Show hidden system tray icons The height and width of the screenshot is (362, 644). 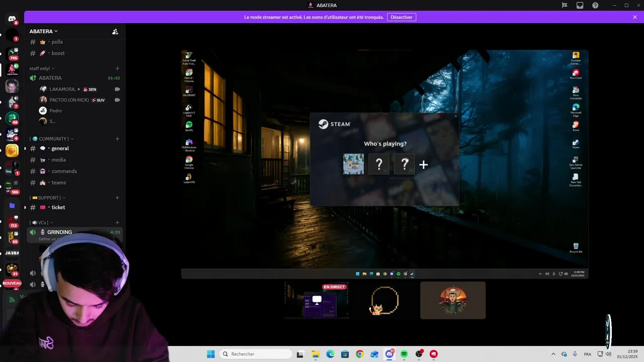pyautogui.click(x=553, y=354)
